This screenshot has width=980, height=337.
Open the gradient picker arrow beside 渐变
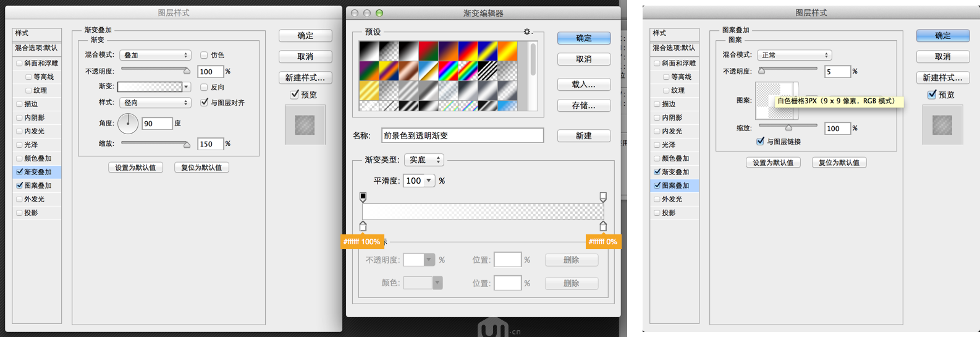click(187, 87)
